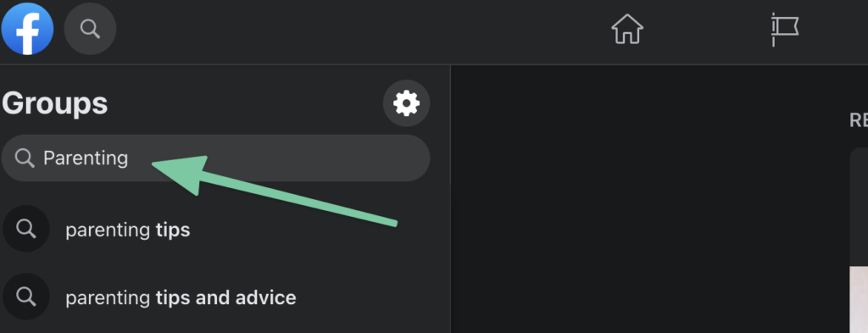
Task: Open the partially visible thumbnail at right edge
Action: coord(859,299)
